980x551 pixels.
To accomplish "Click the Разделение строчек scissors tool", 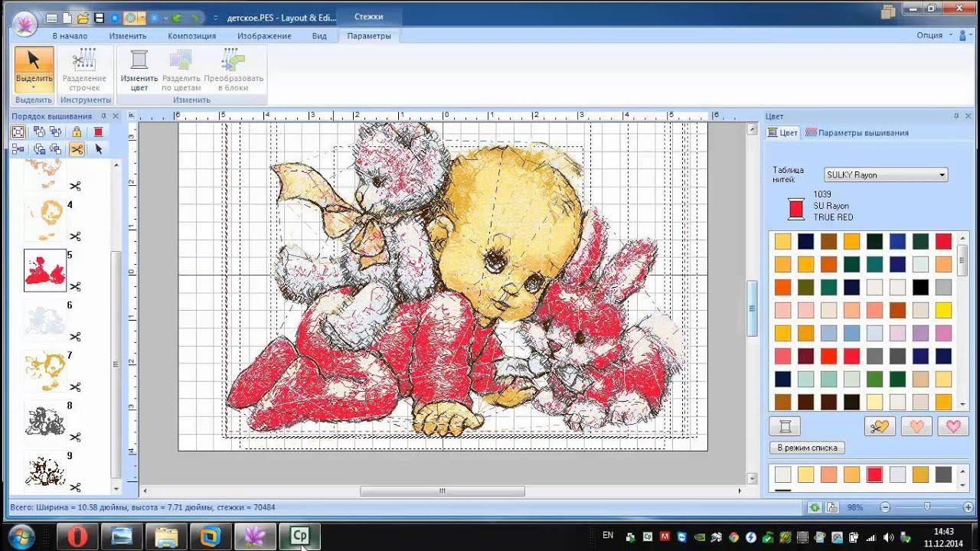I will [84, 70].
